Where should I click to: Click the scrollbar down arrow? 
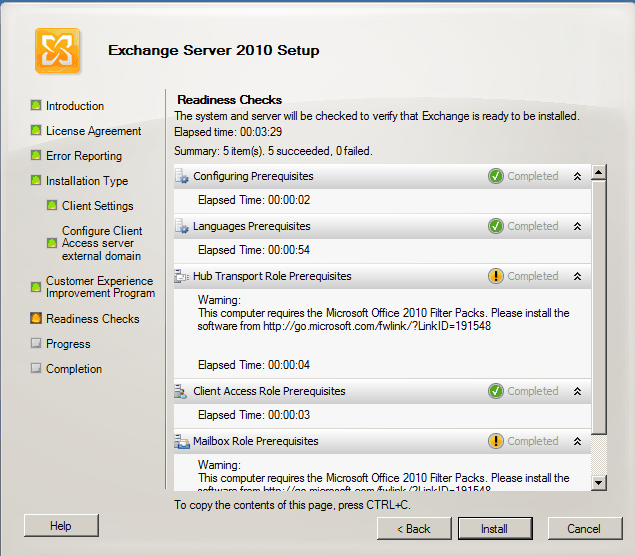pos(599,483)
